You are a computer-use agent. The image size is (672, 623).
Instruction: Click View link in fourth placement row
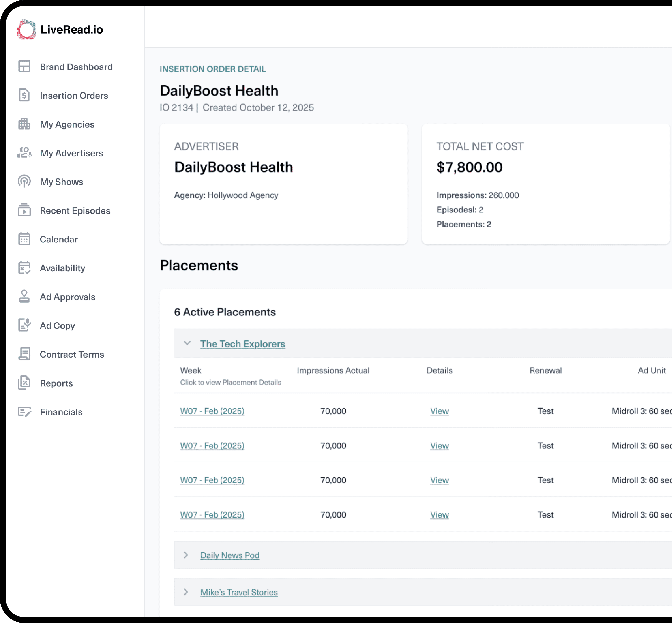[x=439, y=515]
